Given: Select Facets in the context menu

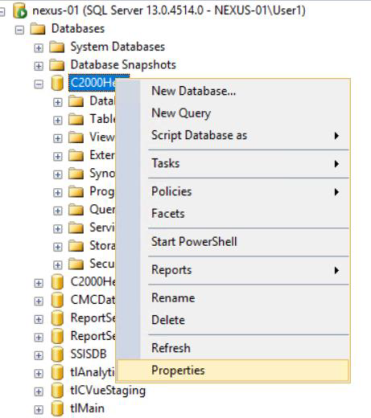Looking at the screenshot, I should point(233,214).
